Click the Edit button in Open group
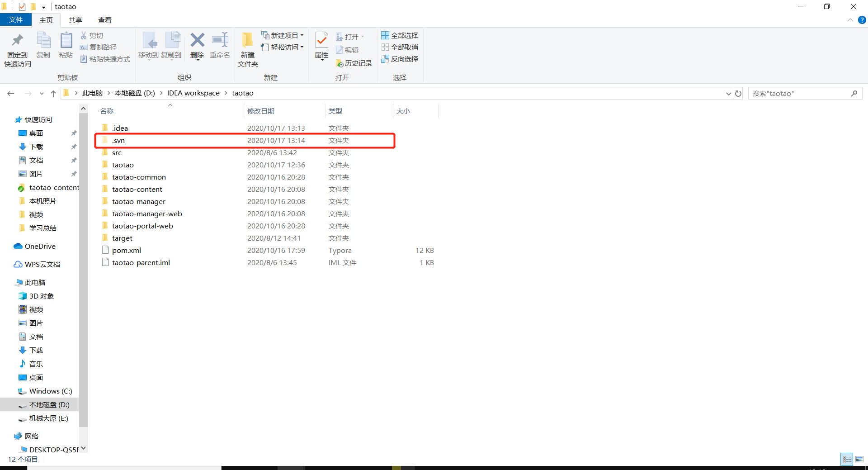 (x=347, y=50)
